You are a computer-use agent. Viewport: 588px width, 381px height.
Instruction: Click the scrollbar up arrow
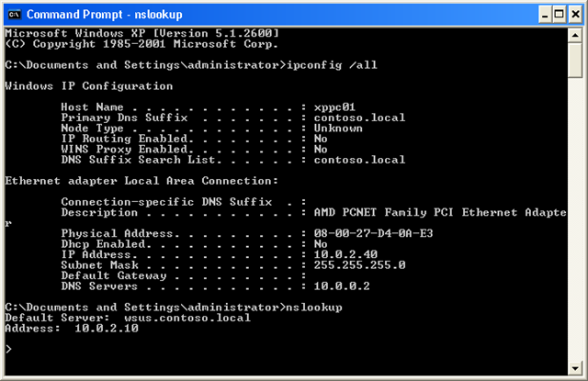pyautogui.click(x=576, y=35)
